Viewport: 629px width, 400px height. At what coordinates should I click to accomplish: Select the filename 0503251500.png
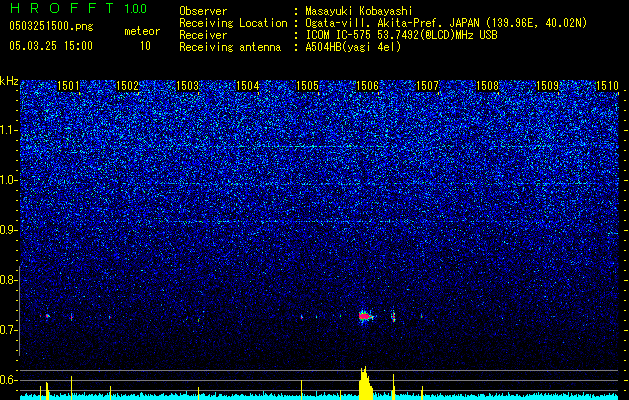coord(51,26)
